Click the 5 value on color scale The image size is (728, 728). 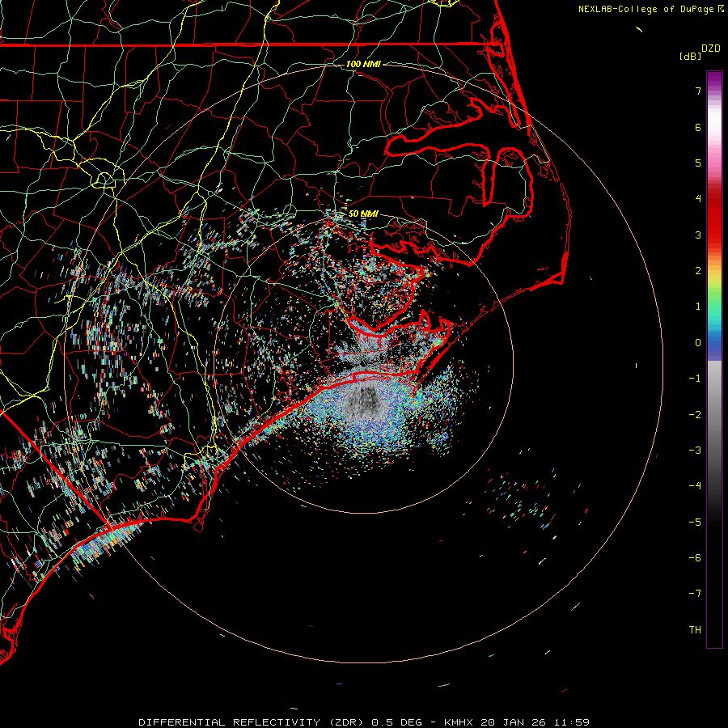pyautogui.click(x=698, y=163)
